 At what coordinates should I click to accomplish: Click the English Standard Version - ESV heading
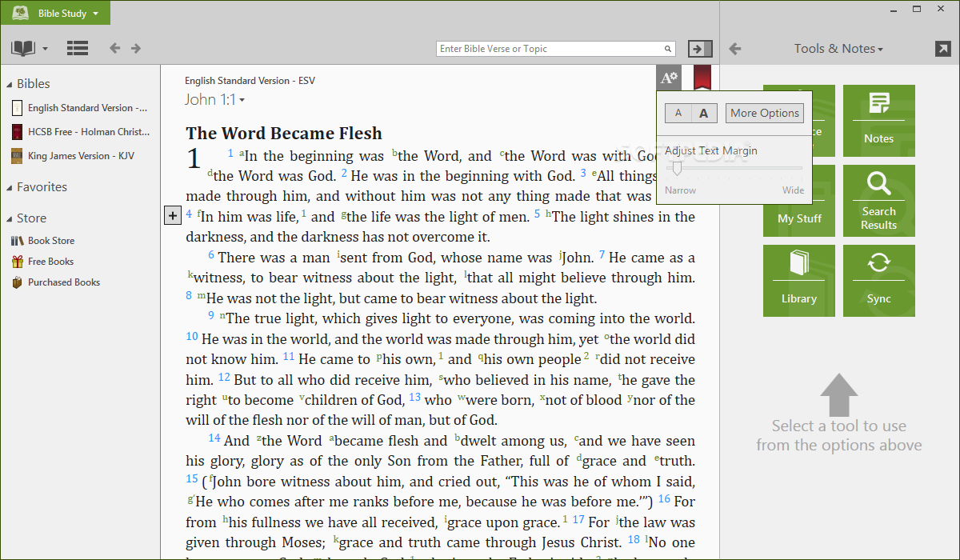tap(250, 81)
